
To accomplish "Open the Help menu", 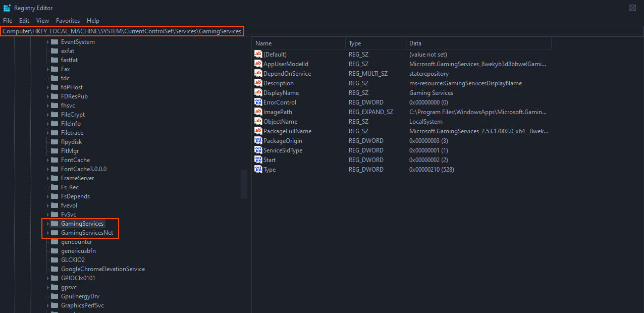I will click(93, 21).
